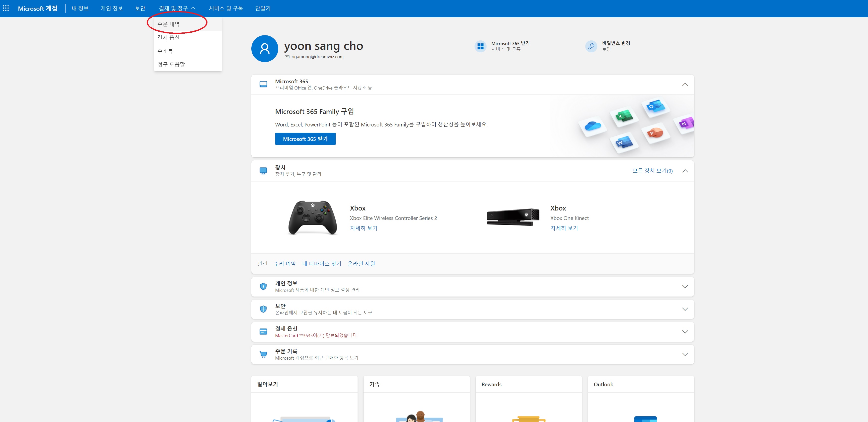Image resolution: width=868 pixels, height=422 pixels.
Task: Click the 개인 정보 shield icon
Action: [263, 287]
